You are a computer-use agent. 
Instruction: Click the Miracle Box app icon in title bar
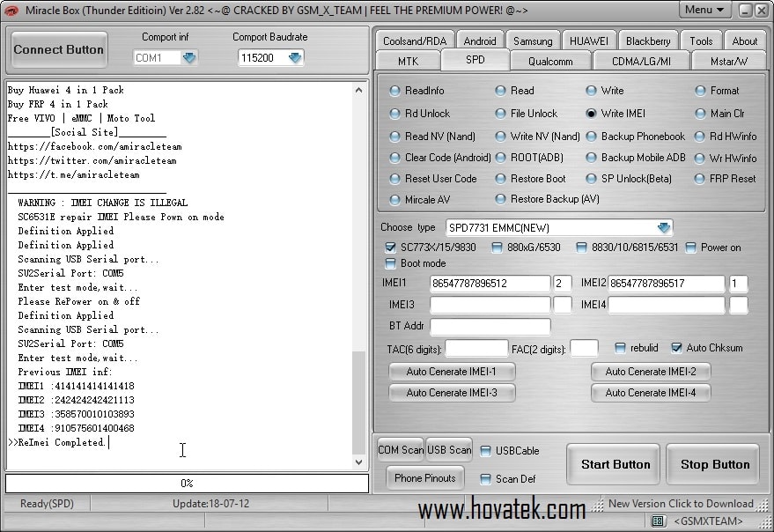click(x=11, y=10)
